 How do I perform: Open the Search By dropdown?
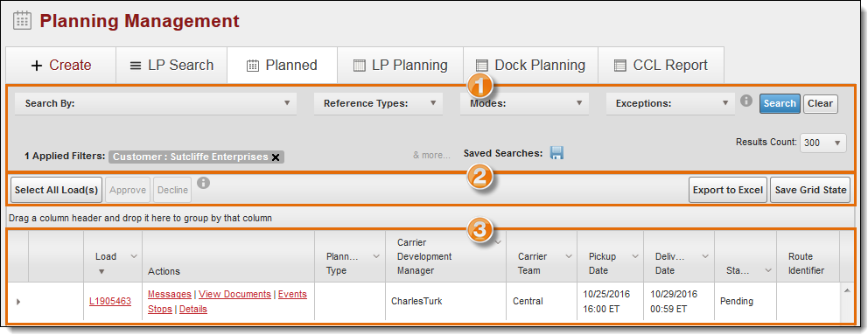(156, 103)
